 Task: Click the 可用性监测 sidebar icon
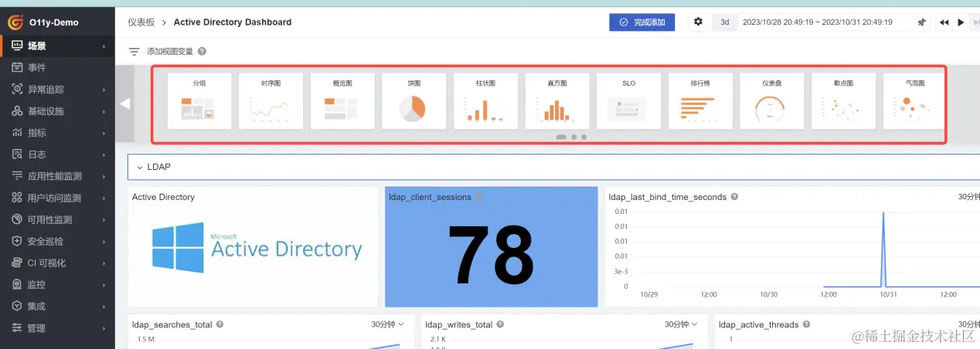[x=17, y=219]
